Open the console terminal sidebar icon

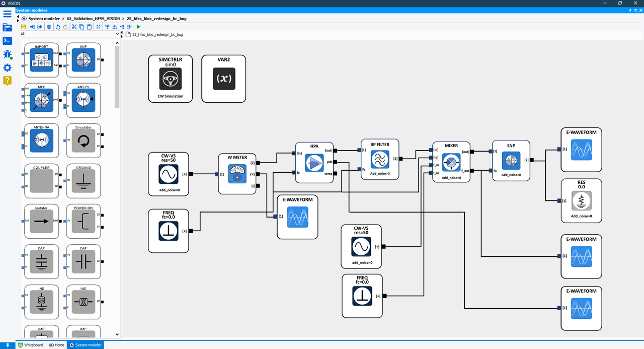click(7, 41)
